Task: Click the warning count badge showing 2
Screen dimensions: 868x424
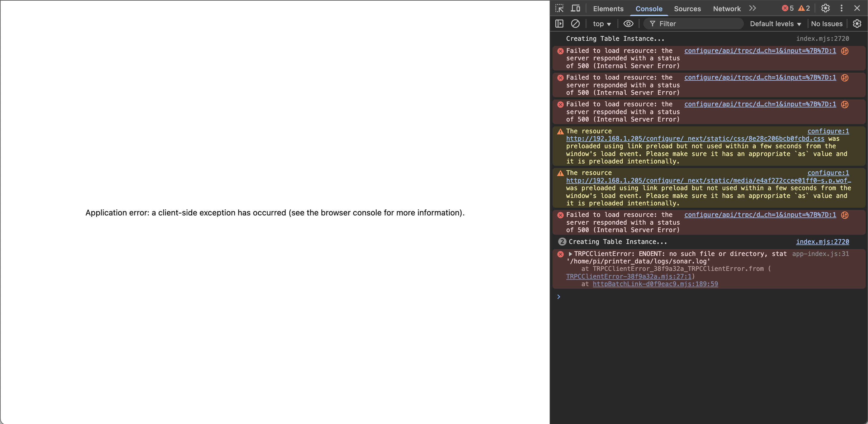Action: click(x=804, y=8)
